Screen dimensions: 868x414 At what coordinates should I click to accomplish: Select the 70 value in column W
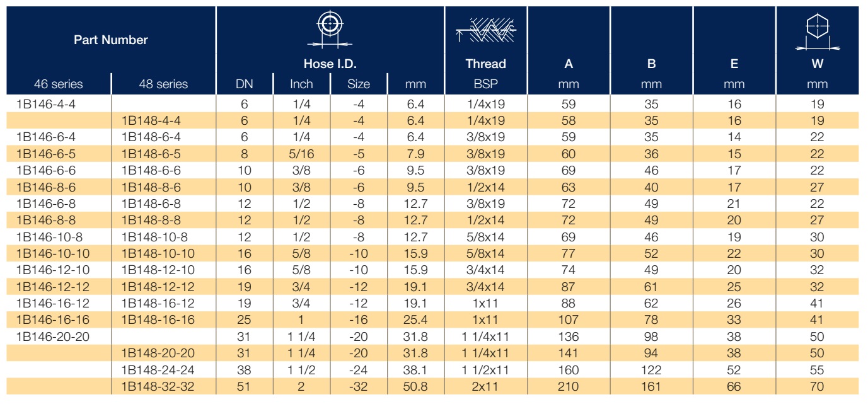pyautogui.click(x=817, y=386)
